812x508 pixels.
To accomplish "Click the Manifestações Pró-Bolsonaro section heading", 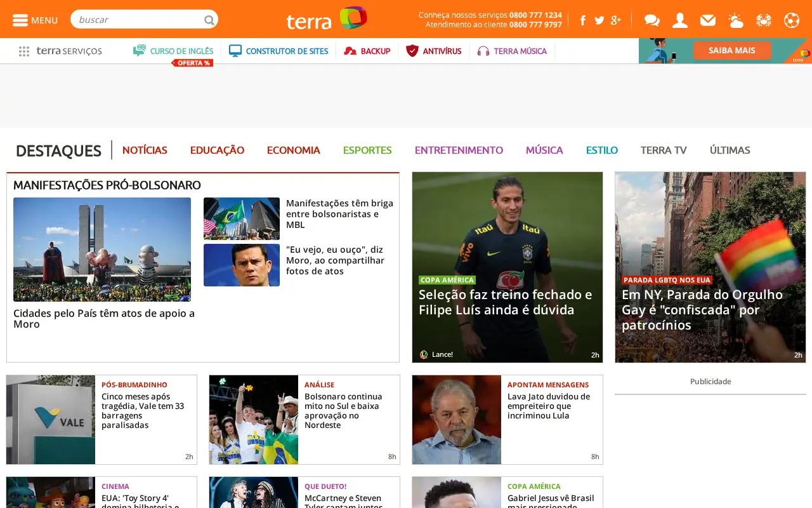I will tap(107, 185).
